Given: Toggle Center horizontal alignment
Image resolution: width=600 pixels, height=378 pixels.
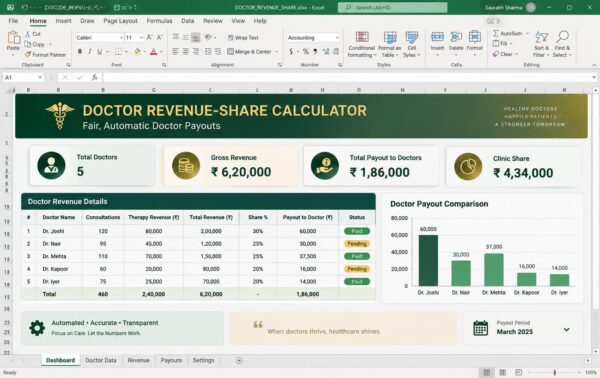Looking at the screenshot, I should 186,51.
